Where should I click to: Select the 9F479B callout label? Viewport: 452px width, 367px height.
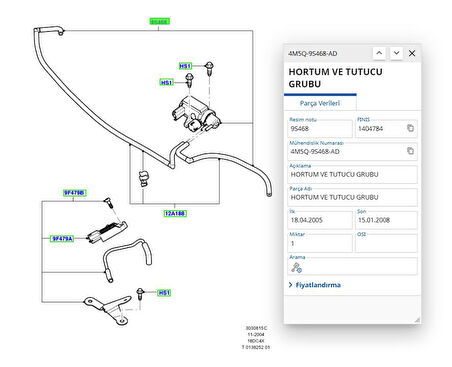pos(75,193)
